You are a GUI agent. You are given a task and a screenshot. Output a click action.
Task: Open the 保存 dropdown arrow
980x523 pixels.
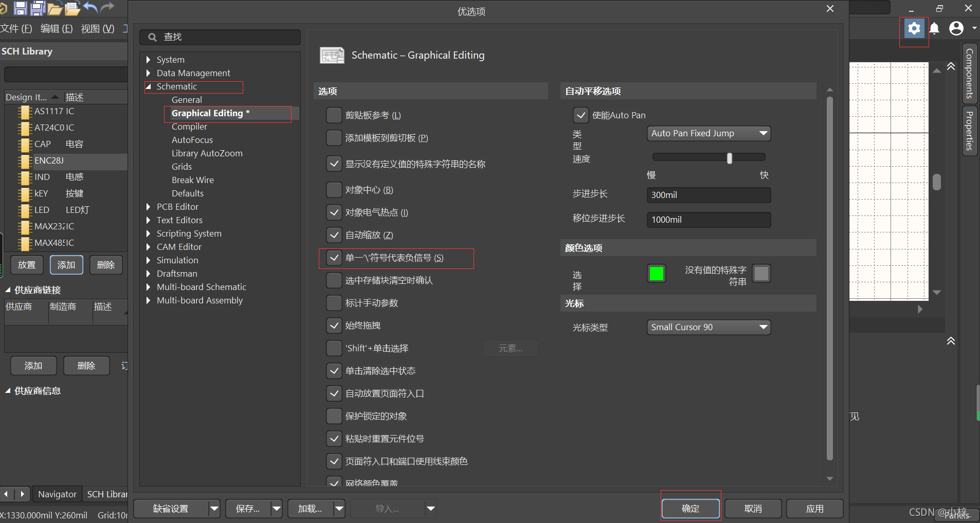(277, 509)
